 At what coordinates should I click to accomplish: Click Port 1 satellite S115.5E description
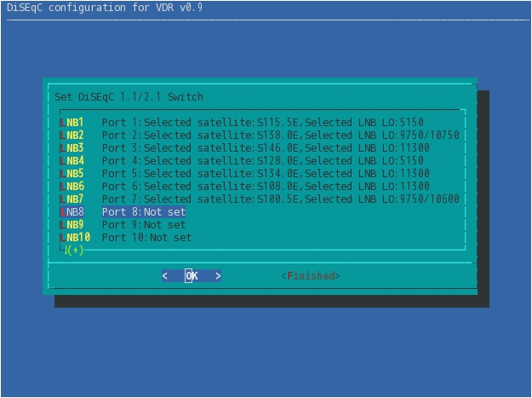pos(277,123)
